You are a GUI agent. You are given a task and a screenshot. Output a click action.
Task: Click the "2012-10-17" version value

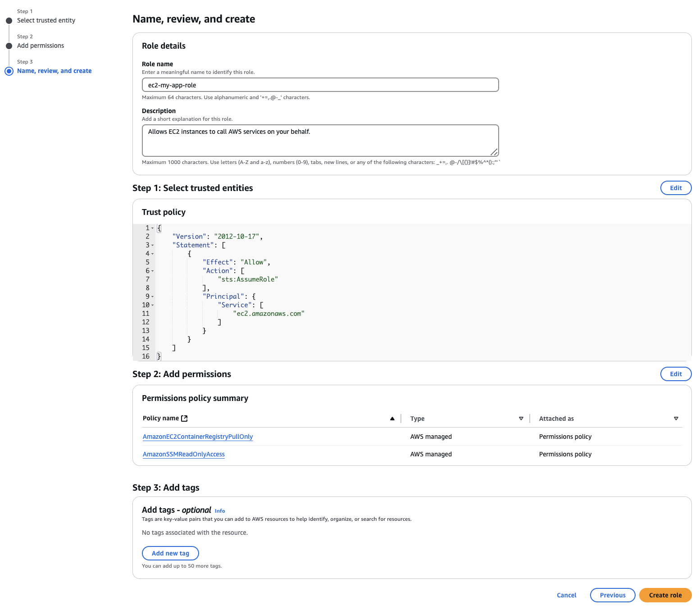236,237
